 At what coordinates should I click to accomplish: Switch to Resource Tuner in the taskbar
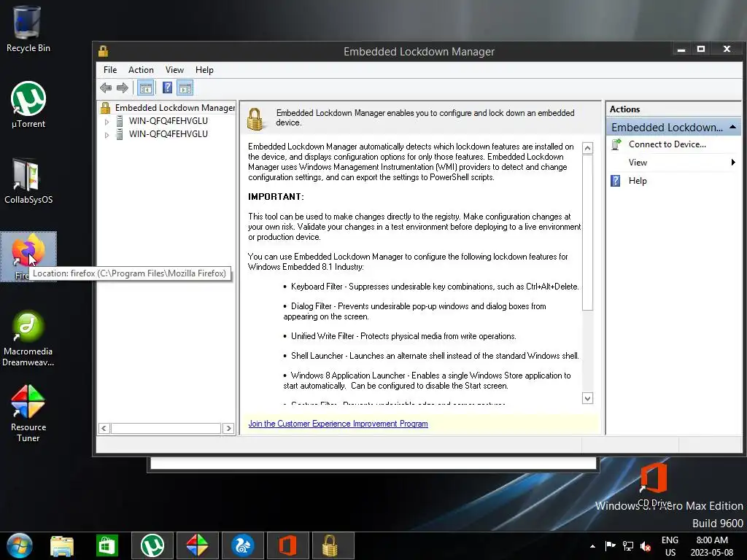pyautogui.click(x=197, y=545)
